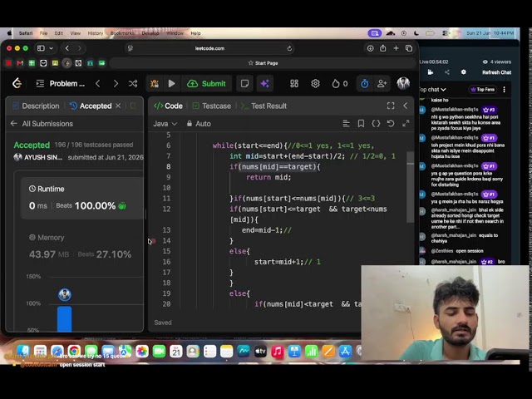Click the curly braces snippet icon
Viewport: 532px width, 399px height.
click(x=376, y=124)
